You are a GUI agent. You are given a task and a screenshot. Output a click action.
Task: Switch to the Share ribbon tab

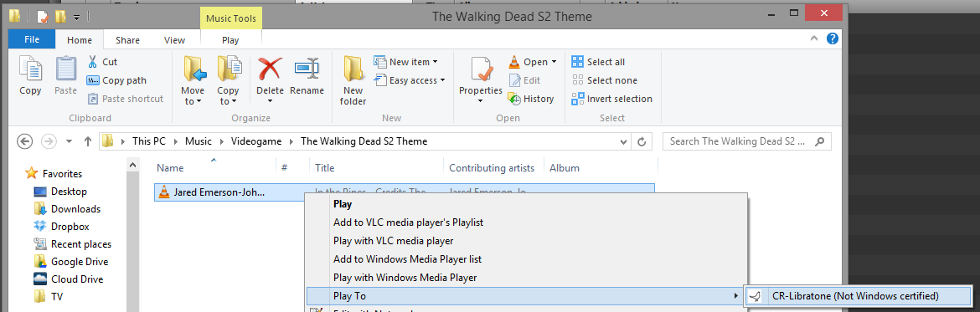pyautogui.click(x=127, y=40)
